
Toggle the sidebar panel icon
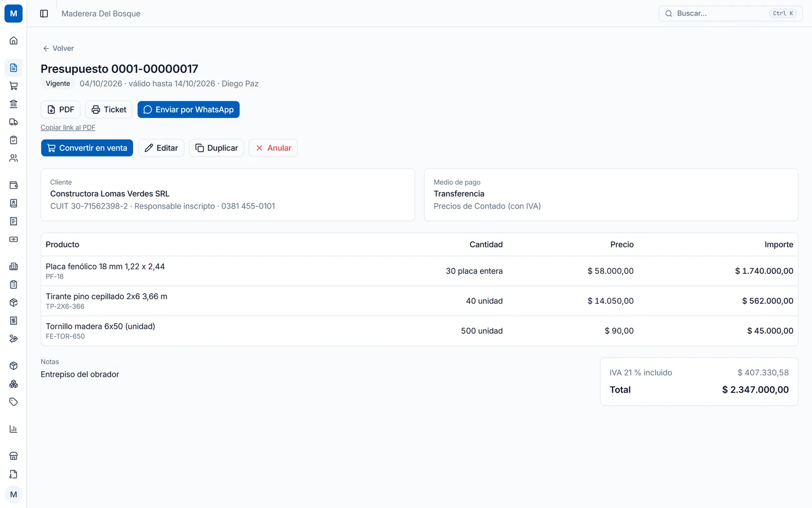point(44,14)
